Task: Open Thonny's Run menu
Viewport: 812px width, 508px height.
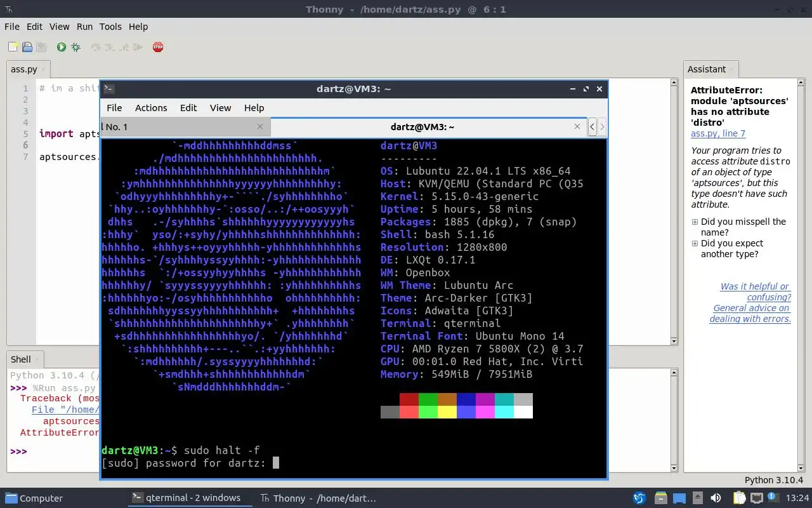Action: [x=84, y=27]
